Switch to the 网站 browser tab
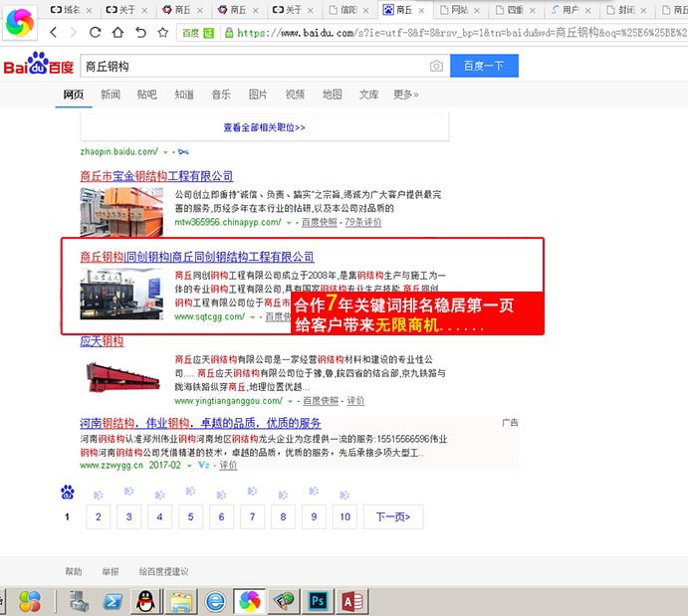 pos(459,10)
